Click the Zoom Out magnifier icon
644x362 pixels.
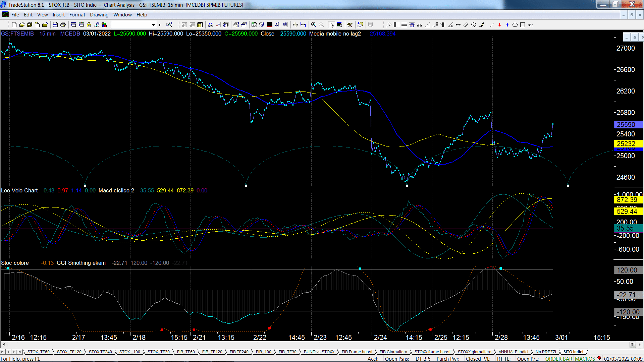tap(321, 25)
